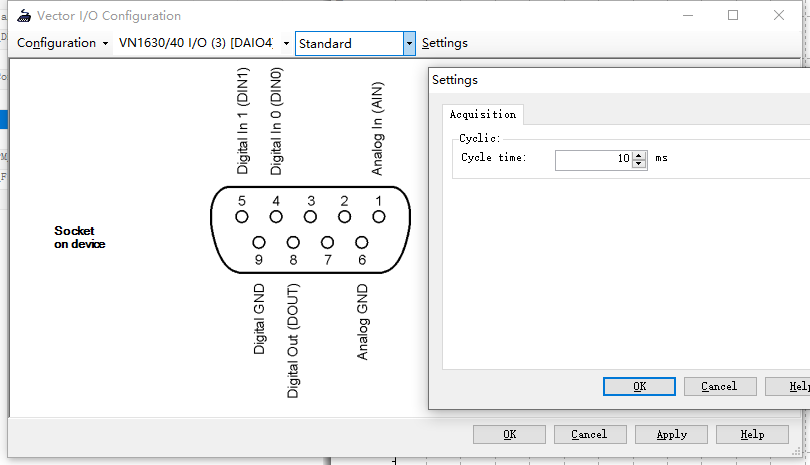Select pin 1 on the socket diagram
The width and height of the screenshot is (810, 465).
(x=379, y=217)
